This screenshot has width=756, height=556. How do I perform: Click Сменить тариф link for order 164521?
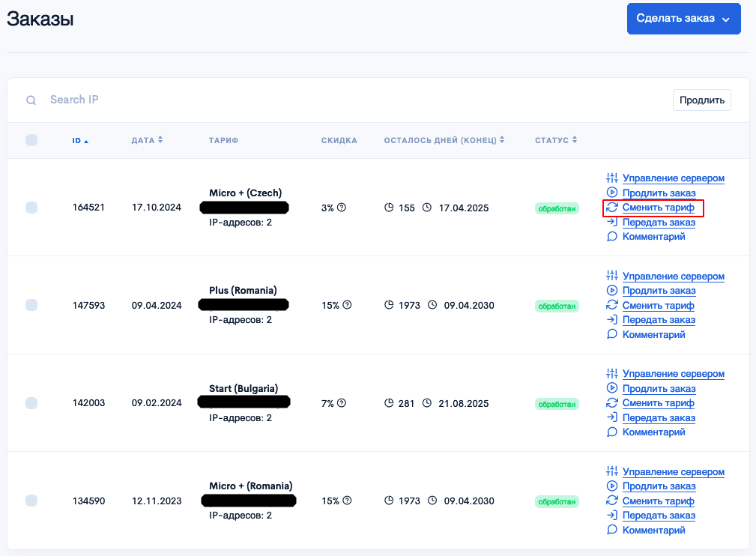point(658,208)
